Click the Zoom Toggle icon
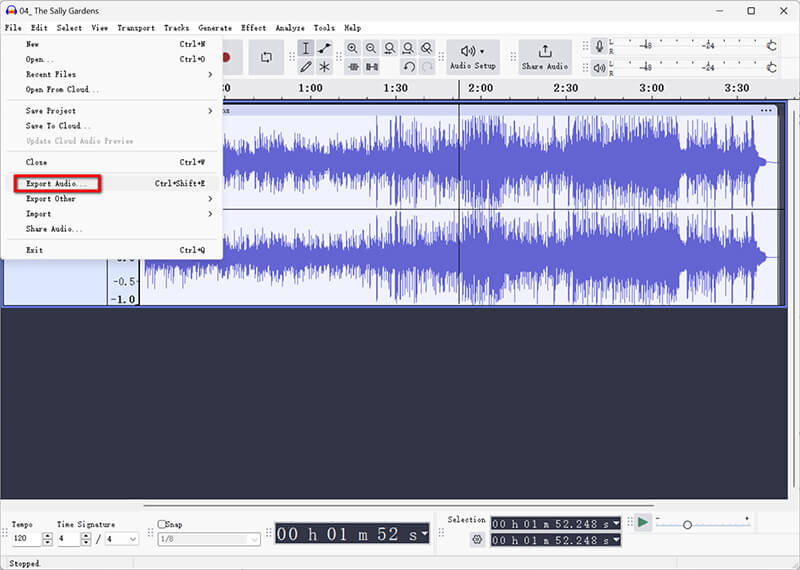This screenshot has width=800, height=570. pyautogui.click(x=427, y=48)
